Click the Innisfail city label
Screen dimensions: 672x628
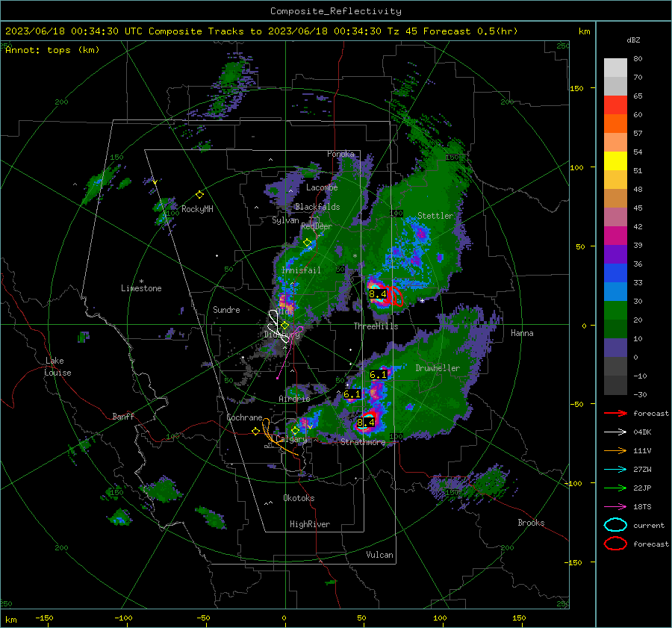pos(301,270)
